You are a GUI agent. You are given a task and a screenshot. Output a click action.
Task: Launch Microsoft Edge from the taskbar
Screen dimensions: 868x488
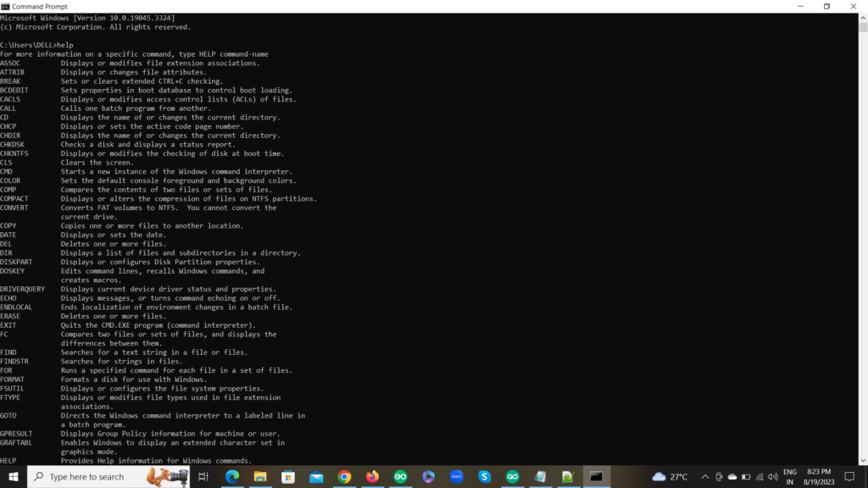[232, 476]
